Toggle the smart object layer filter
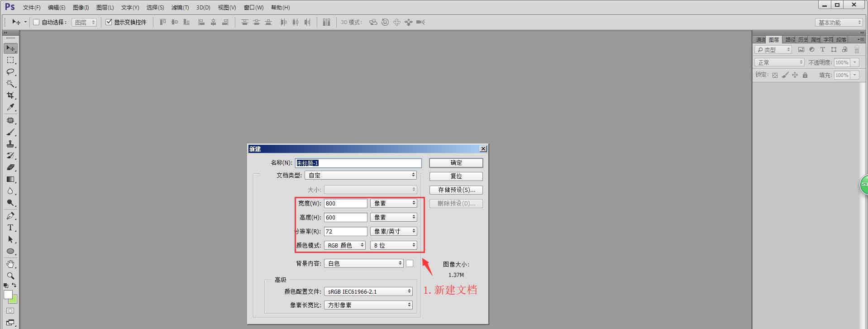This screenshot has width=868, height=329. click(844, 50)
